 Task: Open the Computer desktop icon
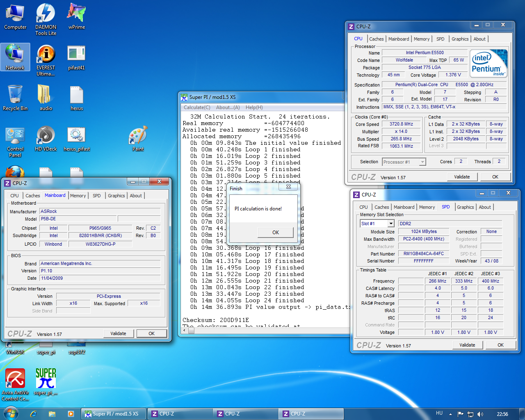15,17
